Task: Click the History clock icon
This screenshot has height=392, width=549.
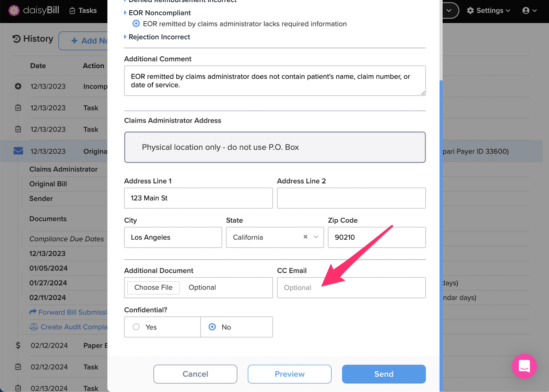Action: click(x=16, y=39)
